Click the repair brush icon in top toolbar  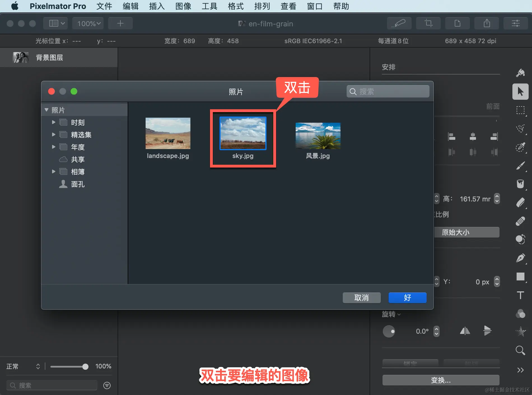tap(399, 23)
